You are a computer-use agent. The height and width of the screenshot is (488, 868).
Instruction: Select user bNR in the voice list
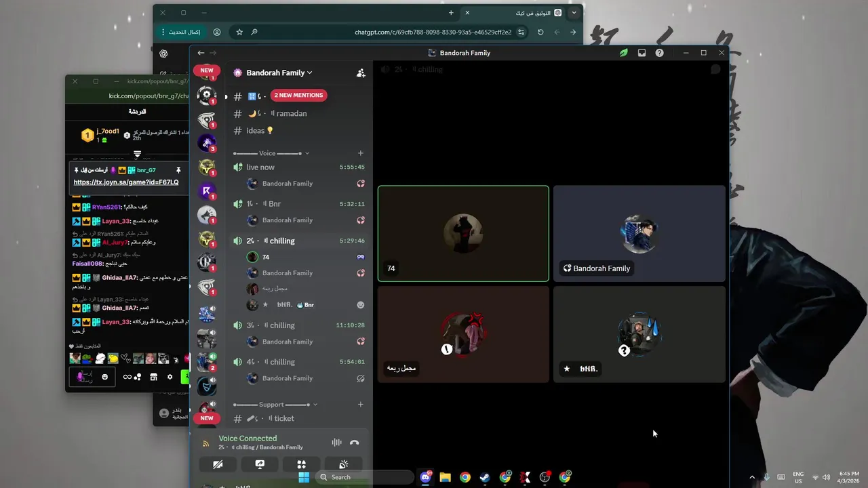point(305,305)
